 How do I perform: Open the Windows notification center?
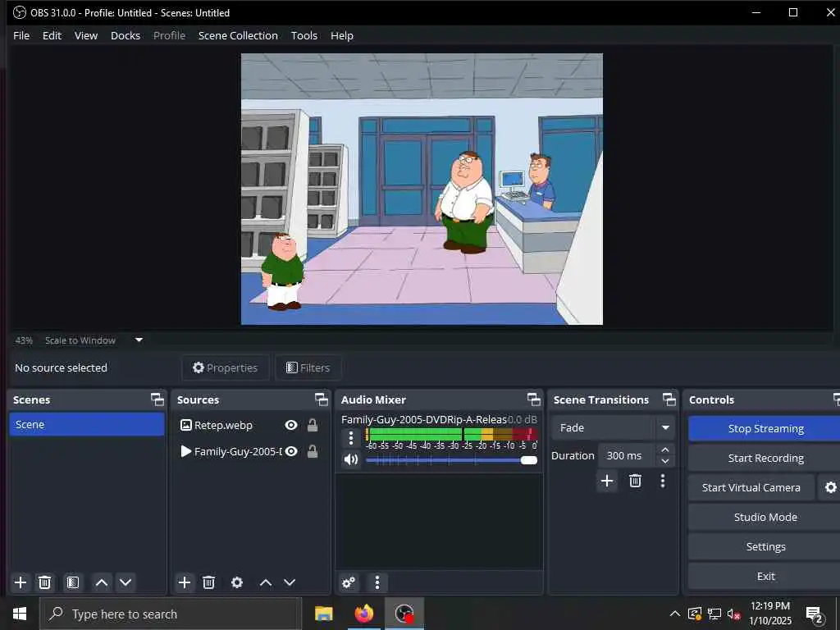coord(815,614)
